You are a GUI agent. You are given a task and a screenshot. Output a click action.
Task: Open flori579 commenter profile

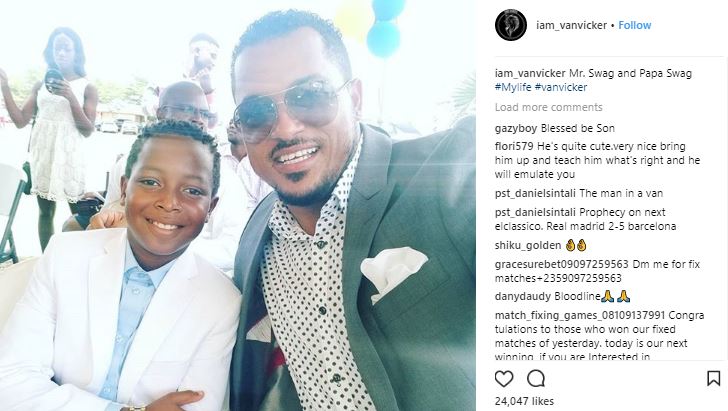pyautogui.click(x=514, y=147)
